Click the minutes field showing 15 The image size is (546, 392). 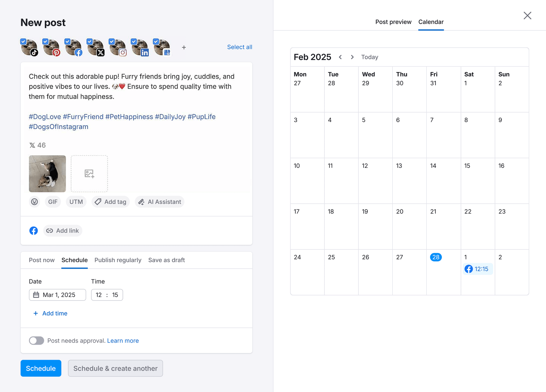115,295
